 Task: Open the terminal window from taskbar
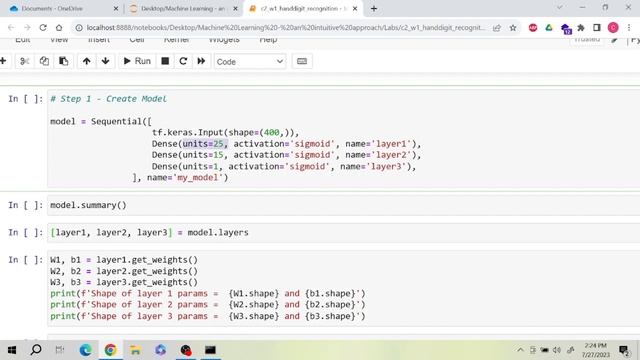click(210, 350)
